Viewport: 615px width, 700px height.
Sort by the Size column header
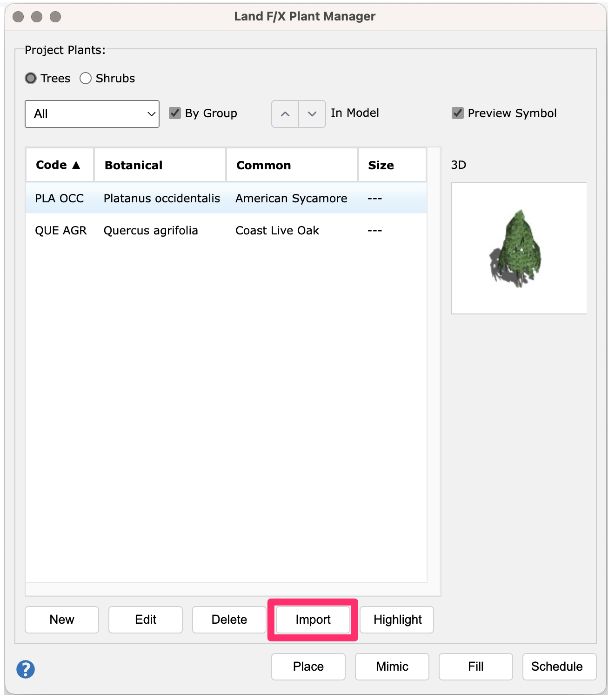392,165
